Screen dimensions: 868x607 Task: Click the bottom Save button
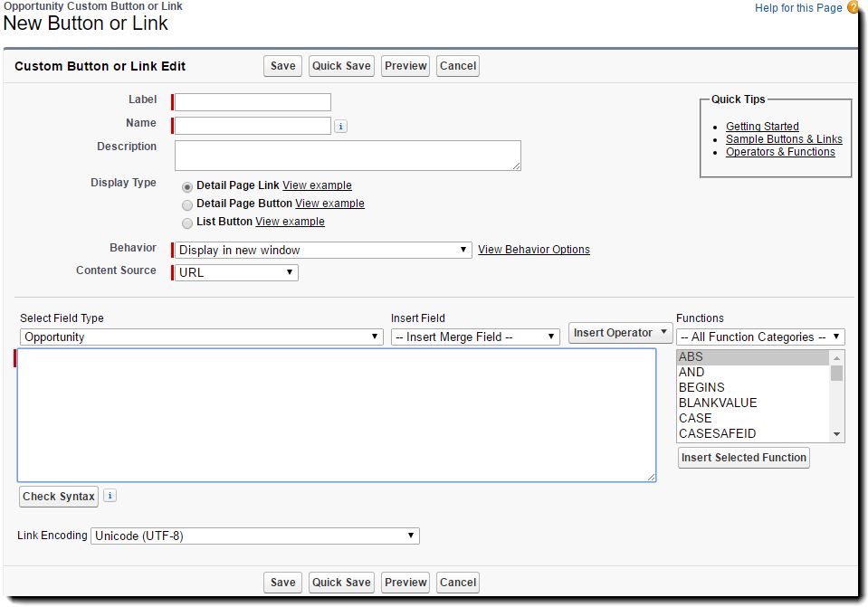[x=283, y=582]
